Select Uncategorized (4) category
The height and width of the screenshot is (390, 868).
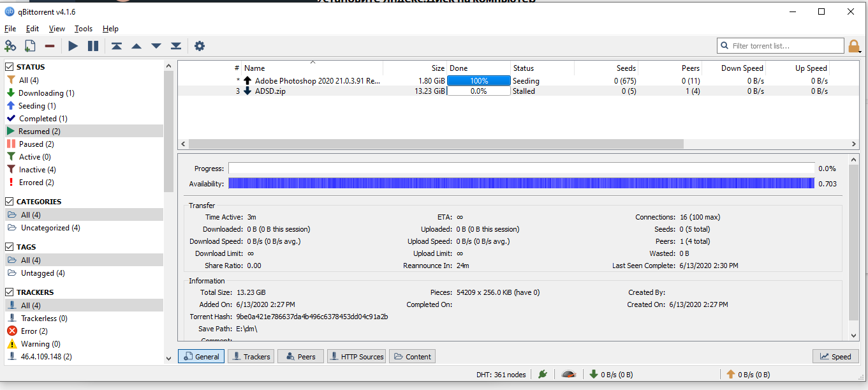pyautogui.click(x=84, y=227)
